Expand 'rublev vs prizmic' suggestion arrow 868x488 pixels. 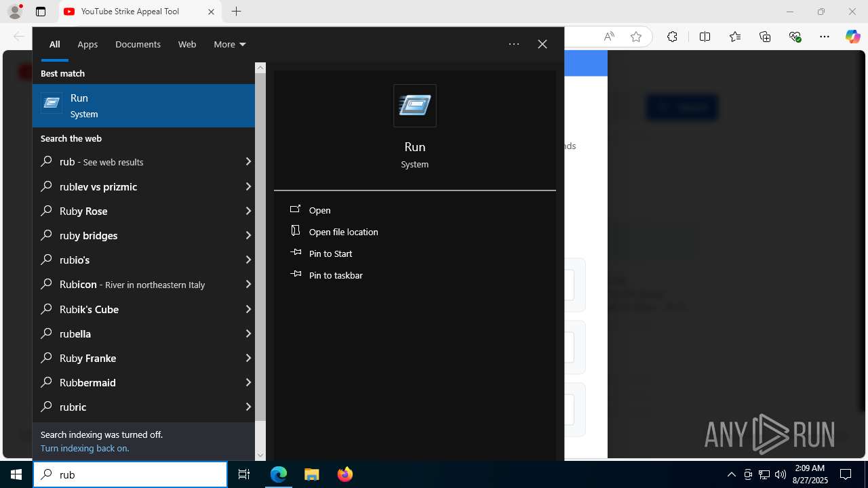pos(248,186)
